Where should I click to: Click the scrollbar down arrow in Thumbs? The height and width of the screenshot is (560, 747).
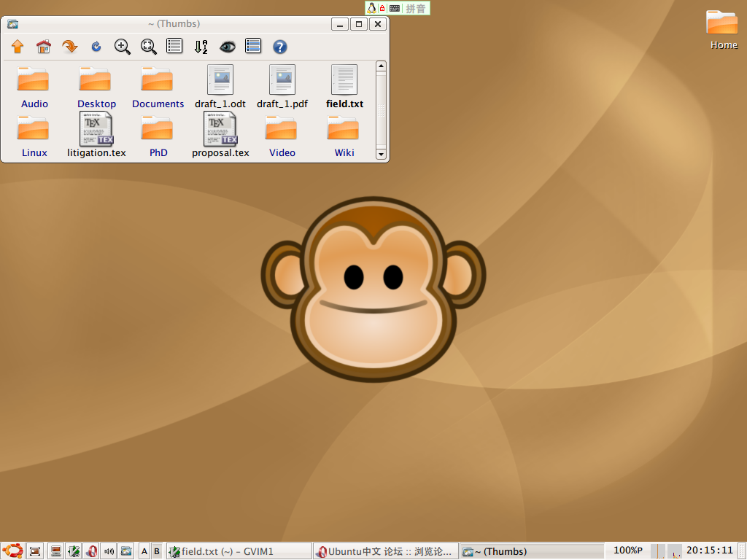point(381,155)
